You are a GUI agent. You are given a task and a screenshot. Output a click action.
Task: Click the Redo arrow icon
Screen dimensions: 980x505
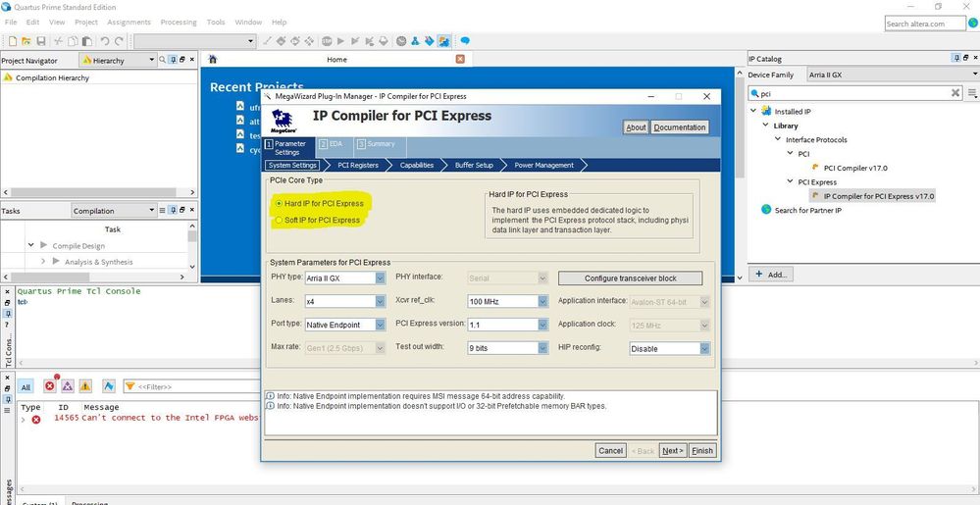(119, 40)
